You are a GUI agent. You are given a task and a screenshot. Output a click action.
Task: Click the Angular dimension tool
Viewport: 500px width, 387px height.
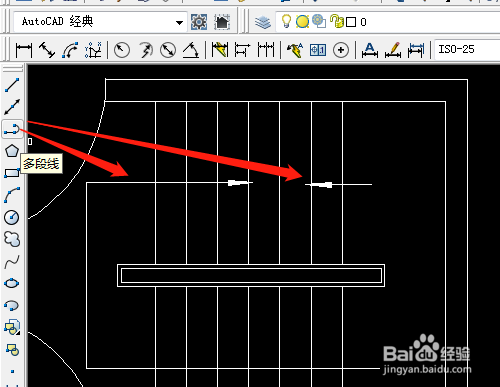191,50
